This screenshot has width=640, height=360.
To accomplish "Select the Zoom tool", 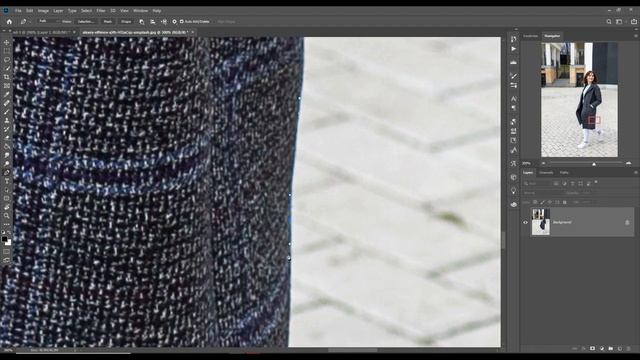I will [x=7, y=216].
